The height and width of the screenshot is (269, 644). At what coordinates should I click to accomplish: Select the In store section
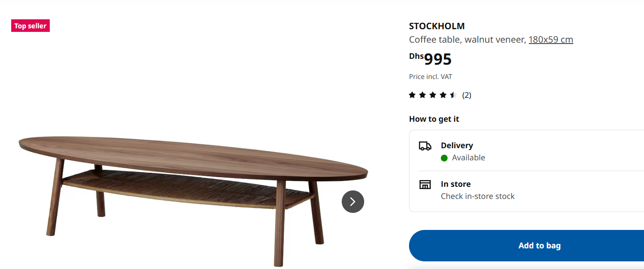456,184
